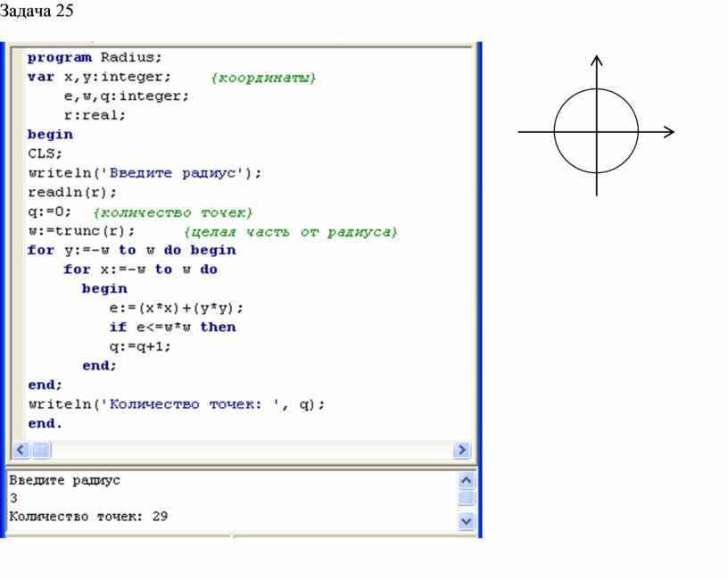Click the left arrow of the horizontal scrollbar

click(x=21, y=450)
